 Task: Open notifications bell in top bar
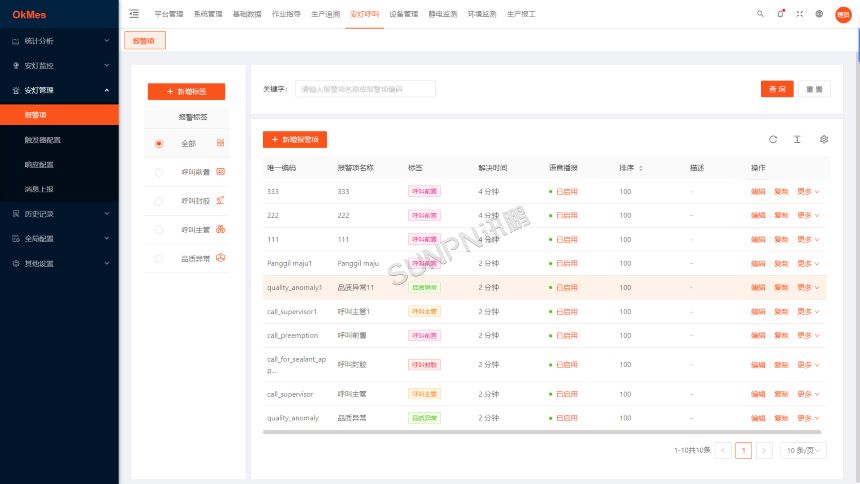tap(780, 14)
